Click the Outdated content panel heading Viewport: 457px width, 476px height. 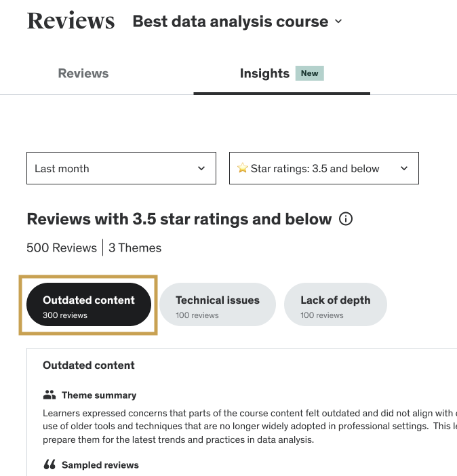pyautogui.click(x=89, y=365)
